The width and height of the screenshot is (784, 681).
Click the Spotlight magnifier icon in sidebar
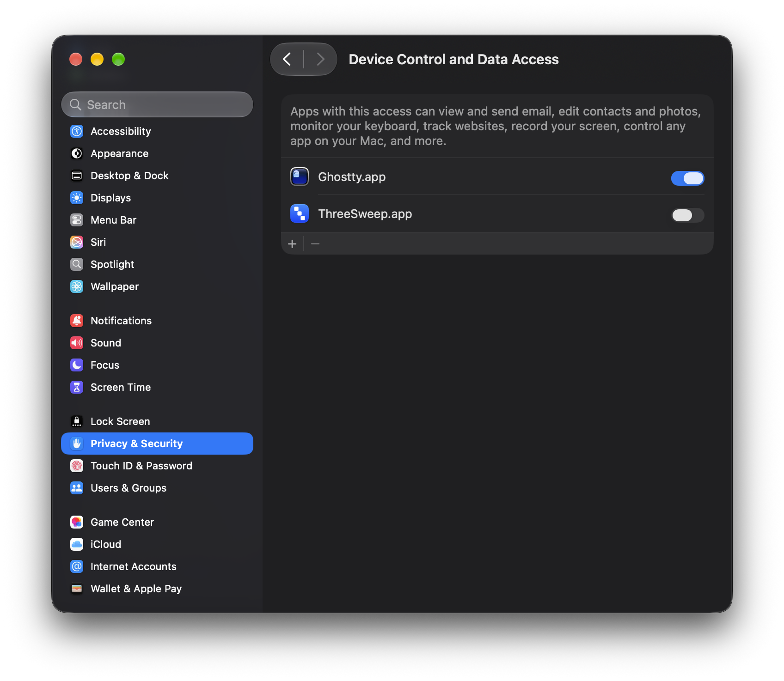pyautogui.click(x=77, y=264)
